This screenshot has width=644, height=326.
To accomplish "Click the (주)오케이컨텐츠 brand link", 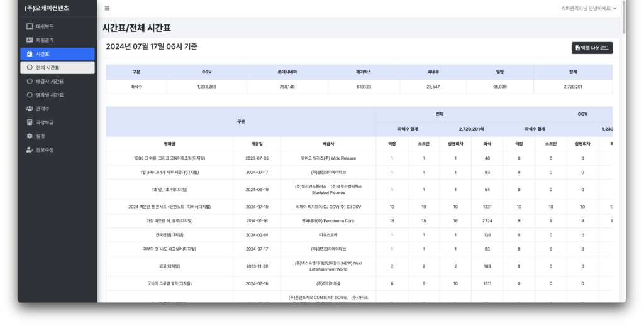I will pos(47,8).
